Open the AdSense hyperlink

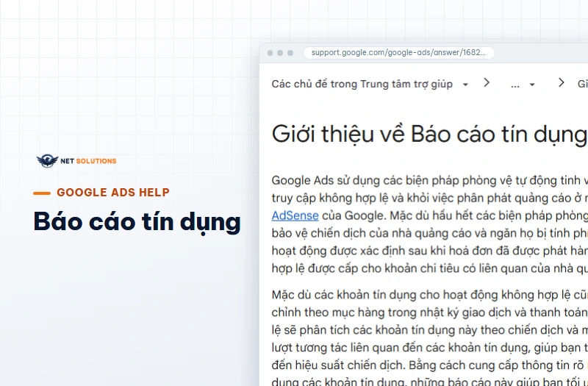295,215
